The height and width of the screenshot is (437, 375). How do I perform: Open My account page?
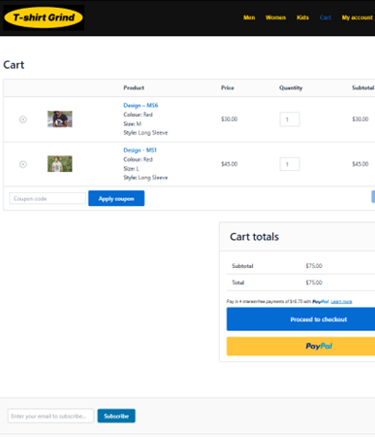click(357, 17)
